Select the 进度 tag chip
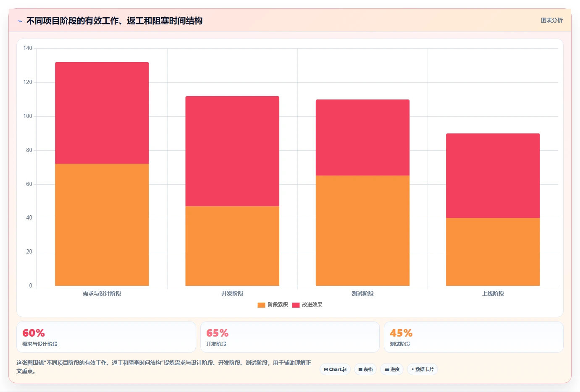 (x=392, y=369)
